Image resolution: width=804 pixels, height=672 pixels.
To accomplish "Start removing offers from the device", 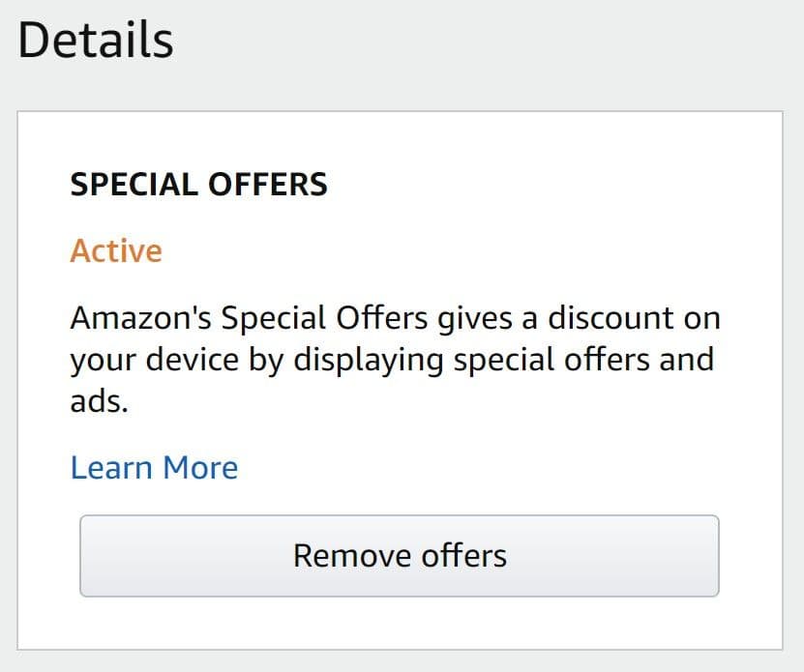I will click(399, 555).
